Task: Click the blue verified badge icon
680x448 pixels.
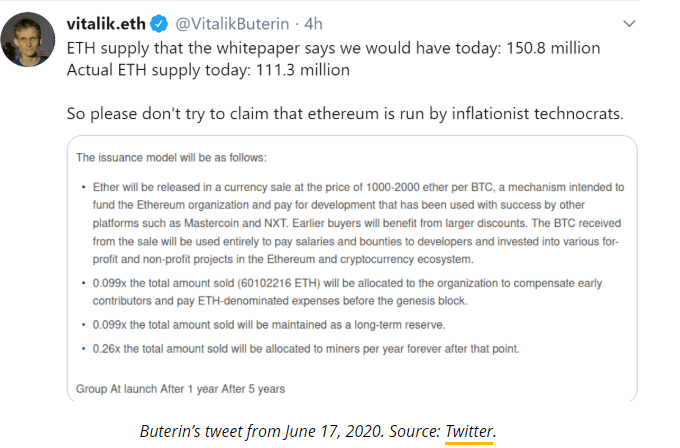Action: [x=159, y=24]
